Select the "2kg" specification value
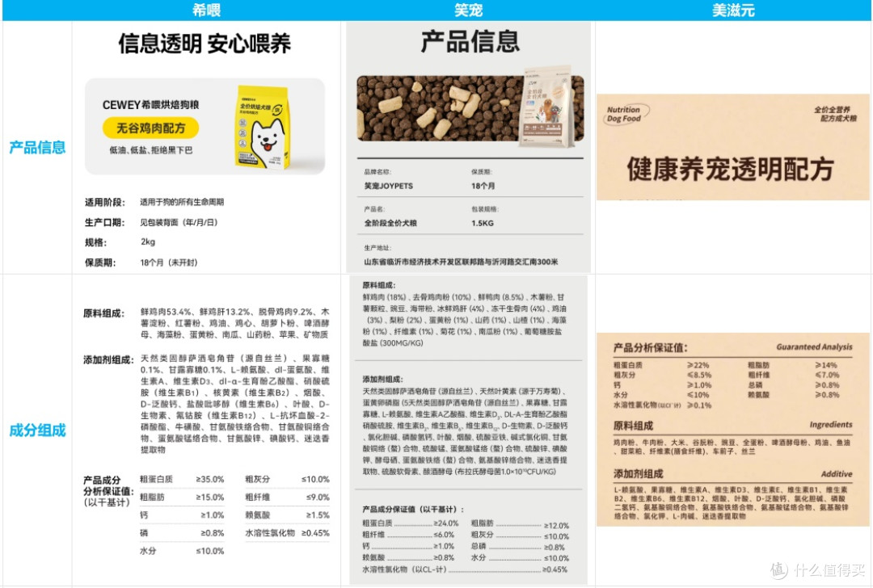Screen dimensions: 873x588 148,242
